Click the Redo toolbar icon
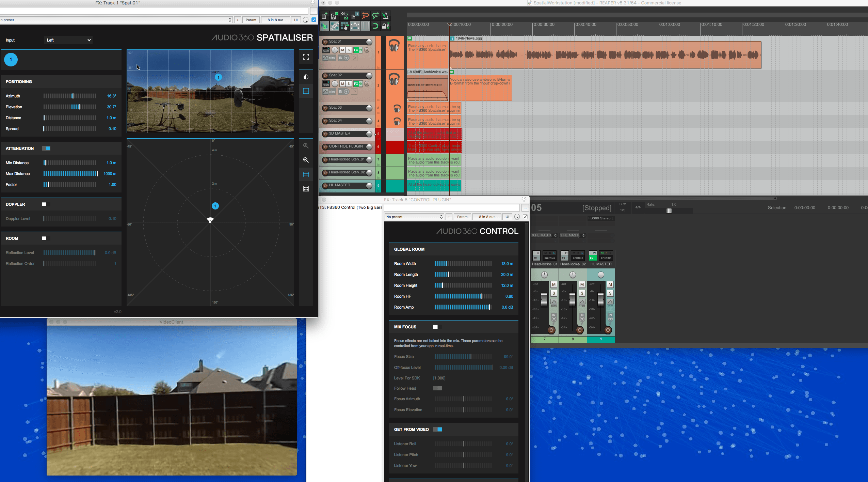The height and width of the screenshot is (482, 868). (x=375, y=16)
